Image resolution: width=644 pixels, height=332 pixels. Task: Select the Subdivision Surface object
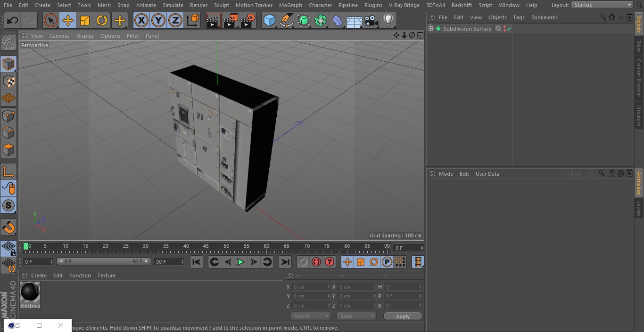pyautogui.click(x=467, y=29)
